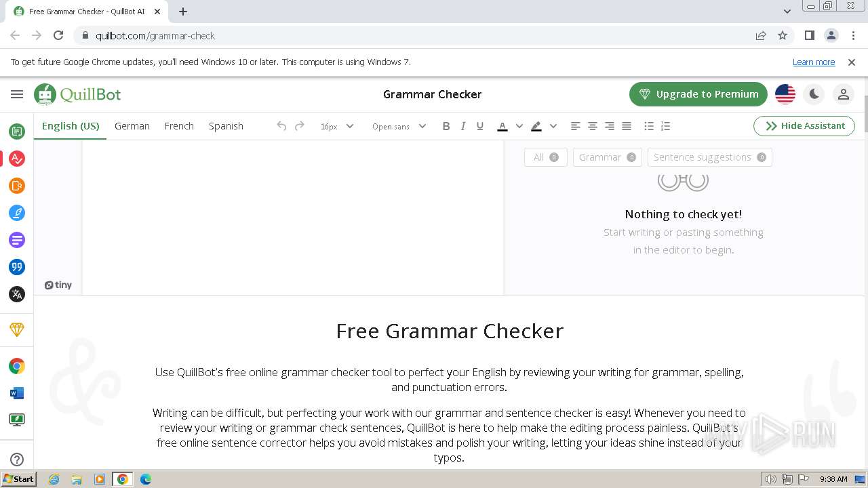The width and height of the screenshot is (868, 488).
Task: Open Chrome side panel icon
Action: point(810,36)
